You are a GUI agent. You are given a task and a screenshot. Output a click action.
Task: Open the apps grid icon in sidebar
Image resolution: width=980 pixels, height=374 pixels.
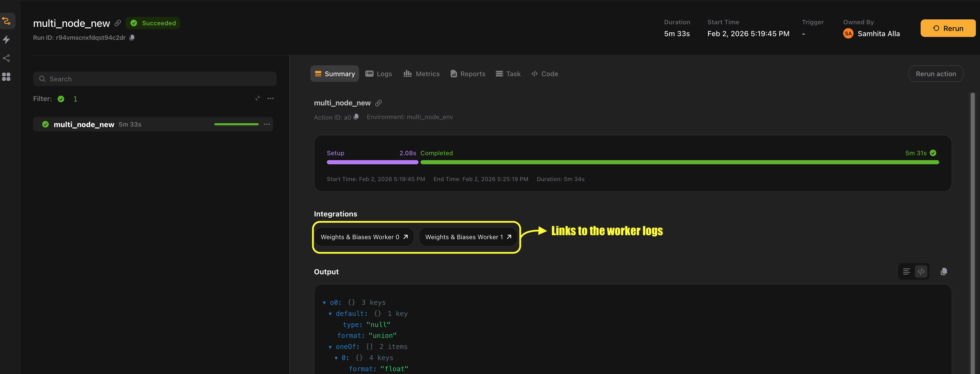pos(7,77)
